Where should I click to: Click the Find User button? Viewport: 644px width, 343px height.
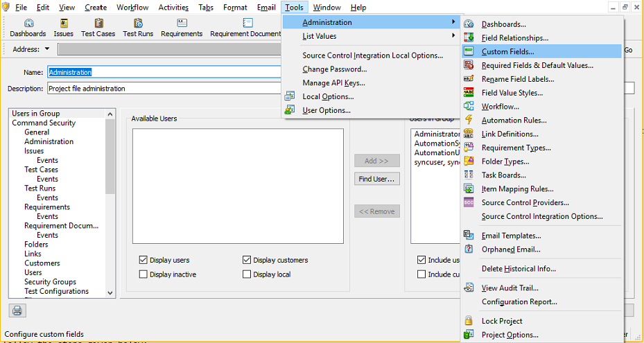click(x=377, y=179)
